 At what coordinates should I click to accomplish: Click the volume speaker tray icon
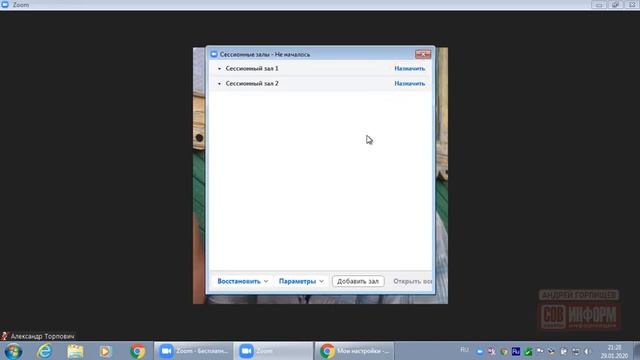tap(588, 351)
